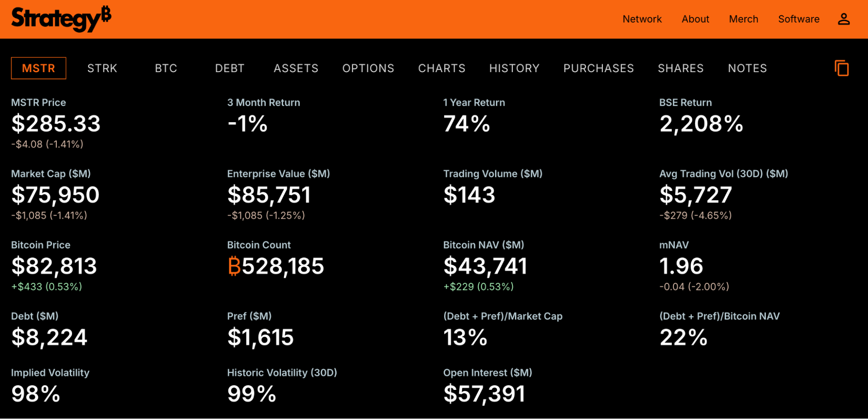The height and width of the screenshot is (419, 868).
Task: Select the MSTR tab
Action: 39,68
